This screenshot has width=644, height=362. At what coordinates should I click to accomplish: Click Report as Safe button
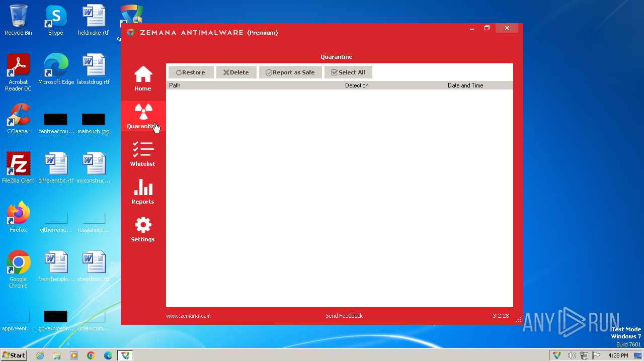click(290, 72)
